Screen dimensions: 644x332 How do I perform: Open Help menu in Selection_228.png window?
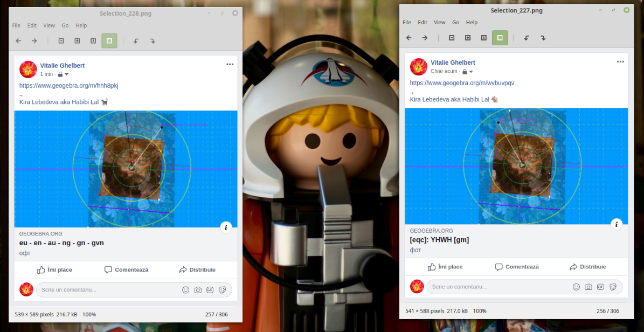click(x=81, y=25)
